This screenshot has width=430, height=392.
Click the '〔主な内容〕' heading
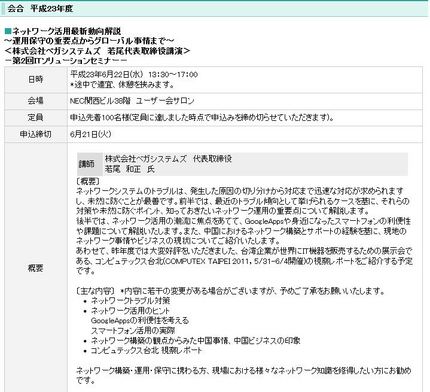coord(96,291)
